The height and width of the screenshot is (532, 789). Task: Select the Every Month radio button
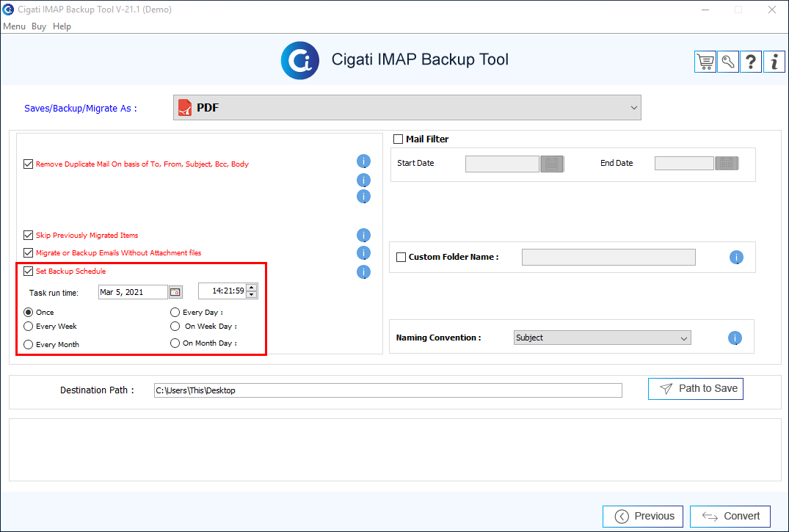(28, 345)
